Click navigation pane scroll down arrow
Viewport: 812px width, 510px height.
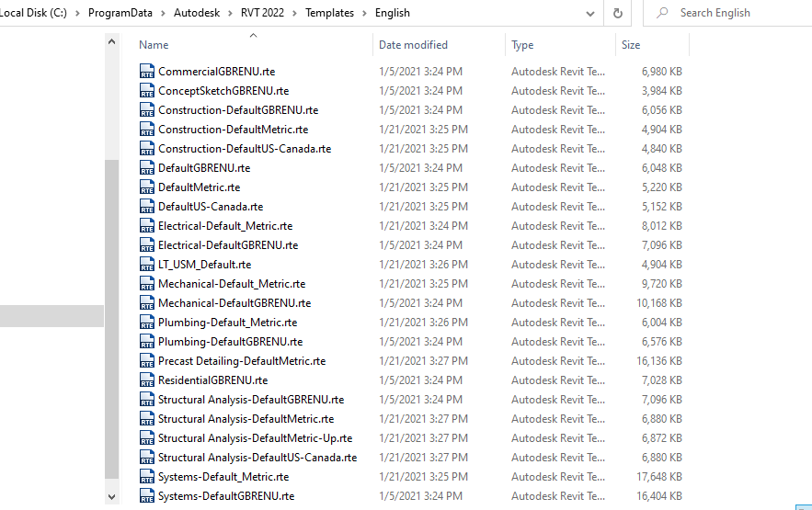pyautogui.click(x=111, y=496)
